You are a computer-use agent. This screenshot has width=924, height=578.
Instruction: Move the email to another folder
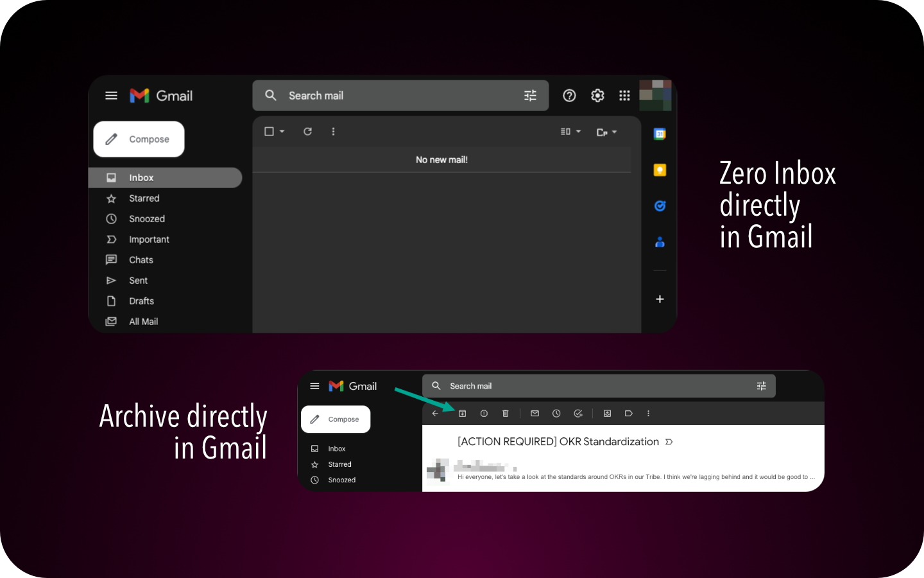pyautogui.click(x=607, y=414)
